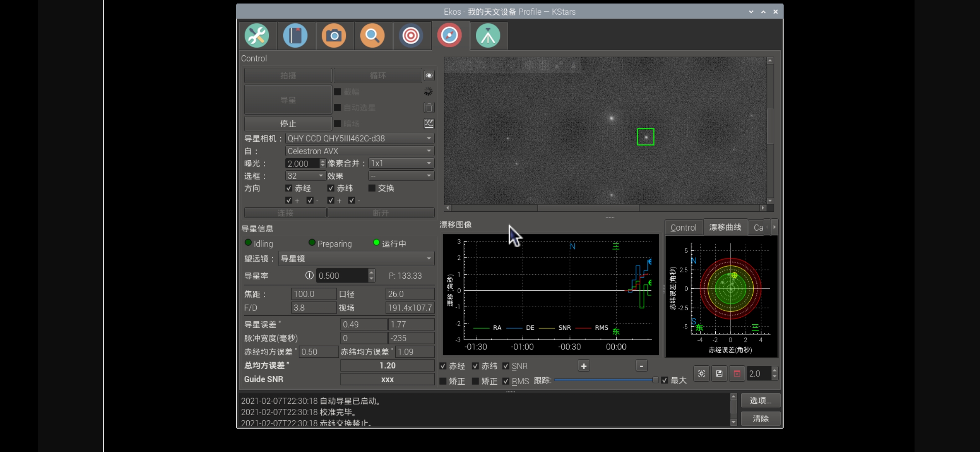This screenshot has width=980, height=452.
Task: Open the 像素合并 1x1 binning dropdown
Action: [401, 163]
